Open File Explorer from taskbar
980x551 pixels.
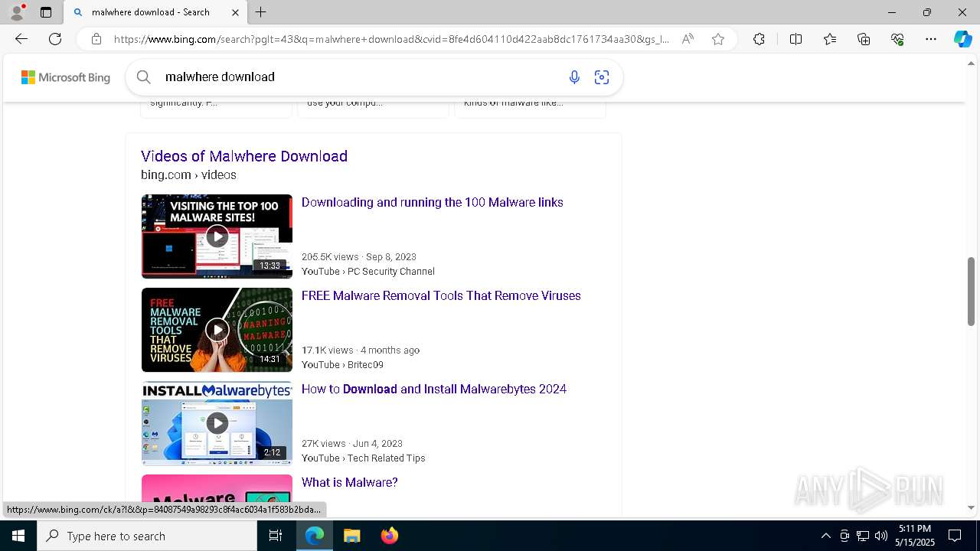click(x=351, y=536)
